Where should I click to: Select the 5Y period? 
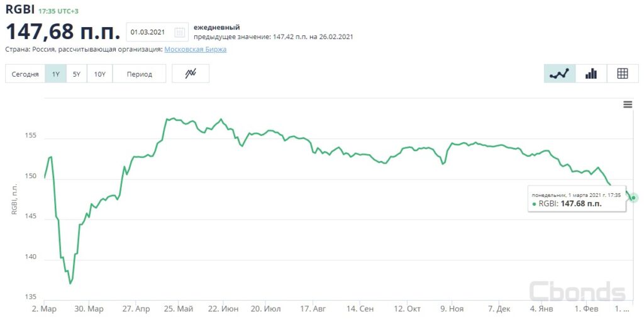point(77,74)
